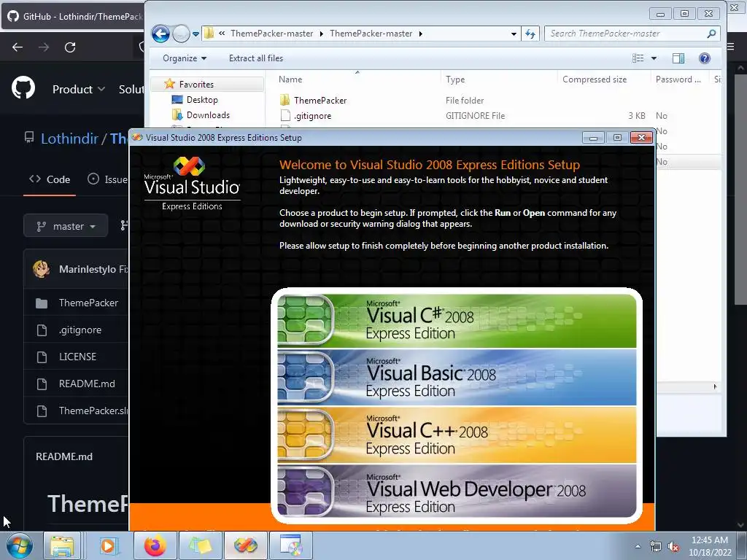Image resolution: width=747 pixels, height=560 pixels.
Task: Click the second ThemePacker-master breadcrumb segment
Action: pos(371,34)
